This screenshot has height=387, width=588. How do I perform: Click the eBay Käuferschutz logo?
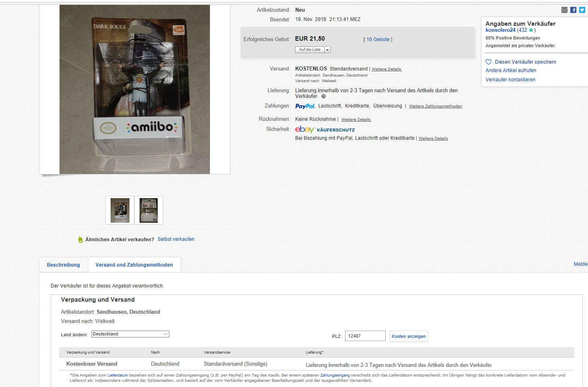point(325,129)
